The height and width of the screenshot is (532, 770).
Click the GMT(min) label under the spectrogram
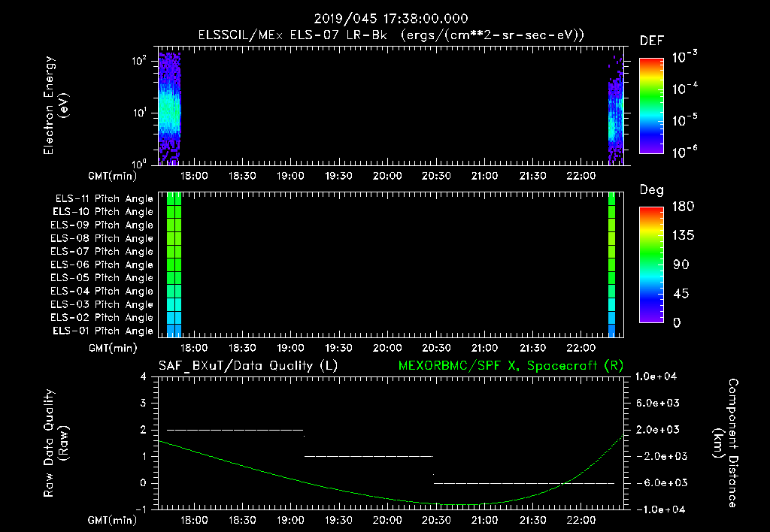pos(113,176)
